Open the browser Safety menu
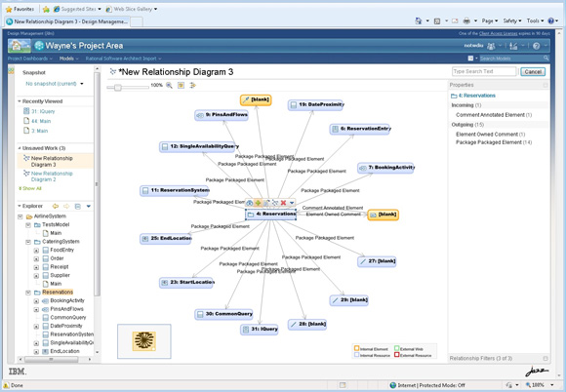Screen dimensions: 566x392 tap(512, 20)
